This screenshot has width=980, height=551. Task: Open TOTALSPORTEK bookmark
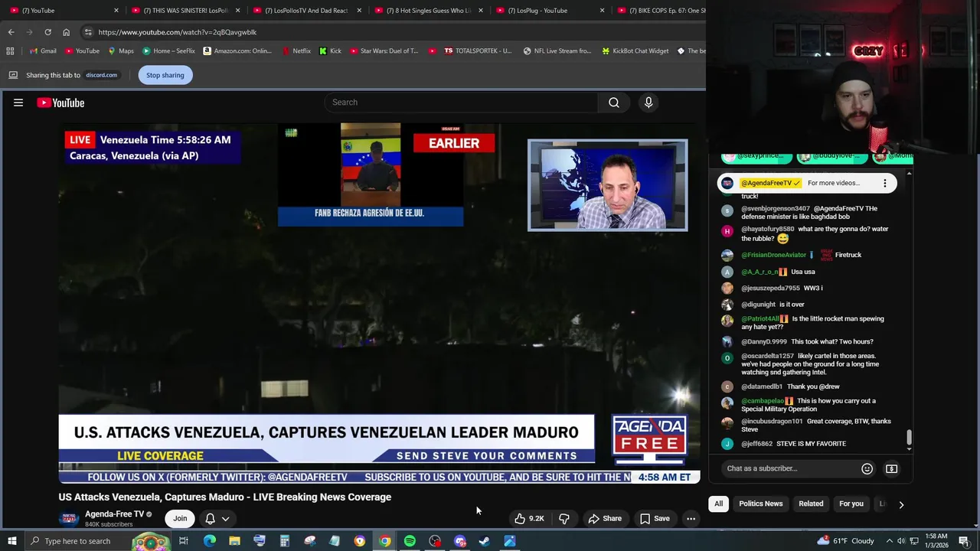(478, 51)
